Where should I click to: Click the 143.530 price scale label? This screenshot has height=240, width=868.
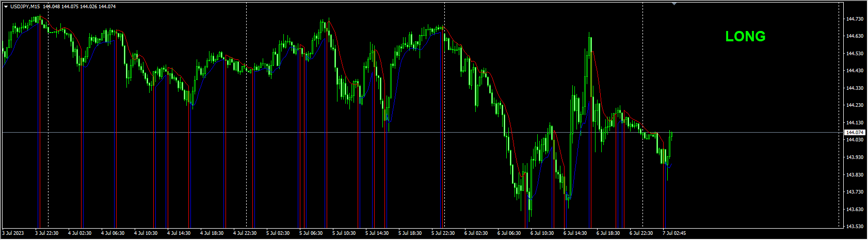[x=855, y=227]
